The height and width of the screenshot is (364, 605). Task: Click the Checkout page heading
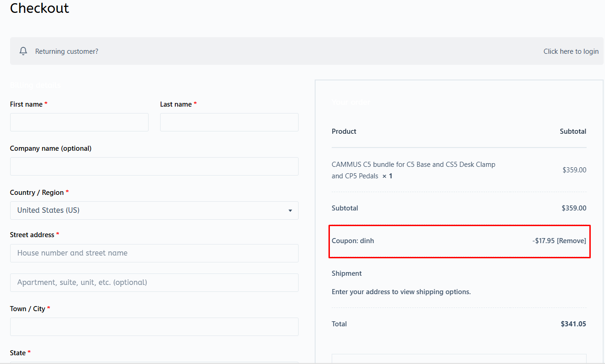[40, 8]
